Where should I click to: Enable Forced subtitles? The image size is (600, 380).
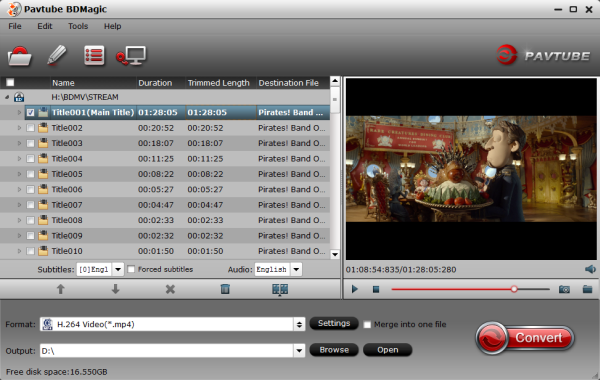[x=131, y=269]
